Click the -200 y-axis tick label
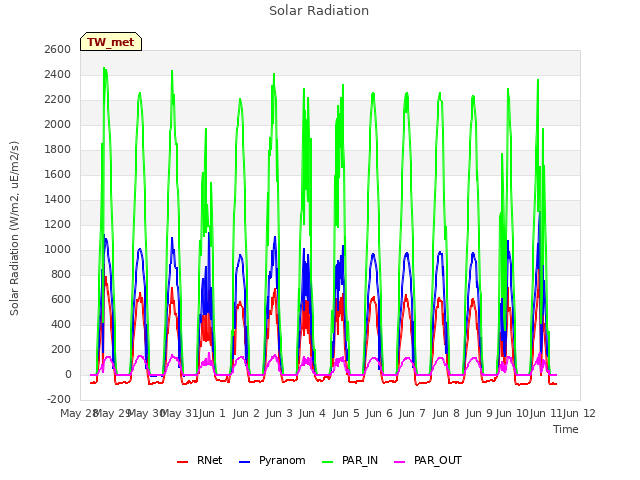 click(x=59, y=399)
